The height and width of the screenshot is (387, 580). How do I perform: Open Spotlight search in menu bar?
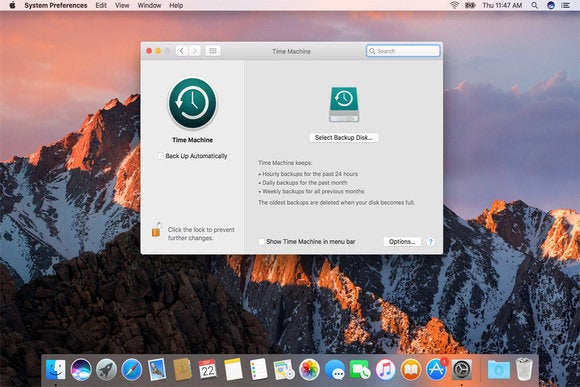tap(535, 5)
